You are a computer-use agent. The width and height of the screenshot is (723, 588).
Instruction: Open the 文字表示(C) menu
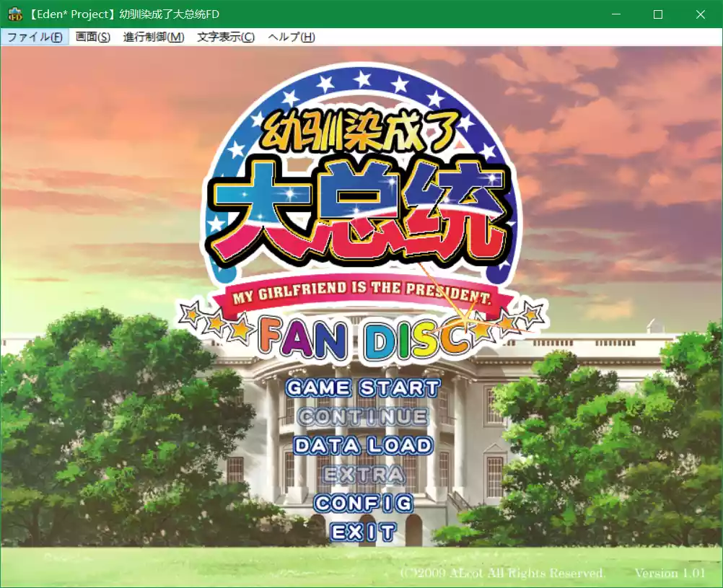[x=226, y=37]
